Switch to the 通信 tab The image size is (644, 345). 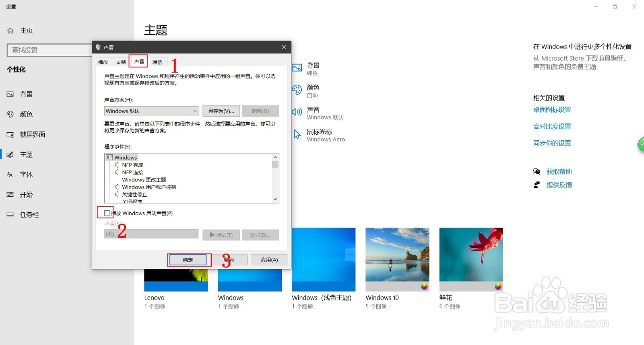[157, 62]
